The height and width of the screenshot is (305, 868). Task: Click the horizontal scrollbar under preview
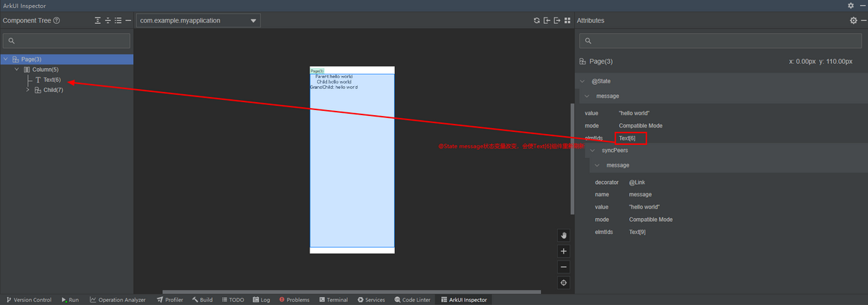click(x=351, y=292)
